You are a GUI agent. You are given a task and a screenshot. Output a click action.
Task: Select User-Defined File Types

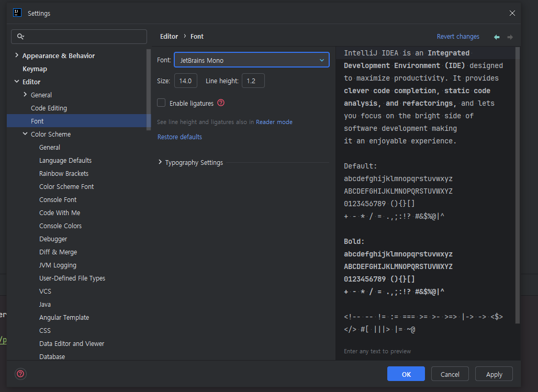tap(72, 278)
